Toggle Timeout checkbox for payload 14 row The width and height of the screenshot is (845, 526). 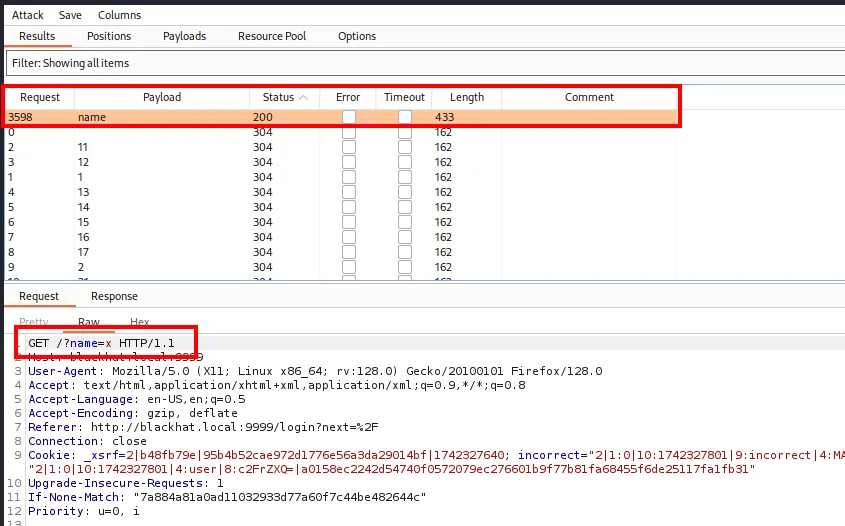405,207
